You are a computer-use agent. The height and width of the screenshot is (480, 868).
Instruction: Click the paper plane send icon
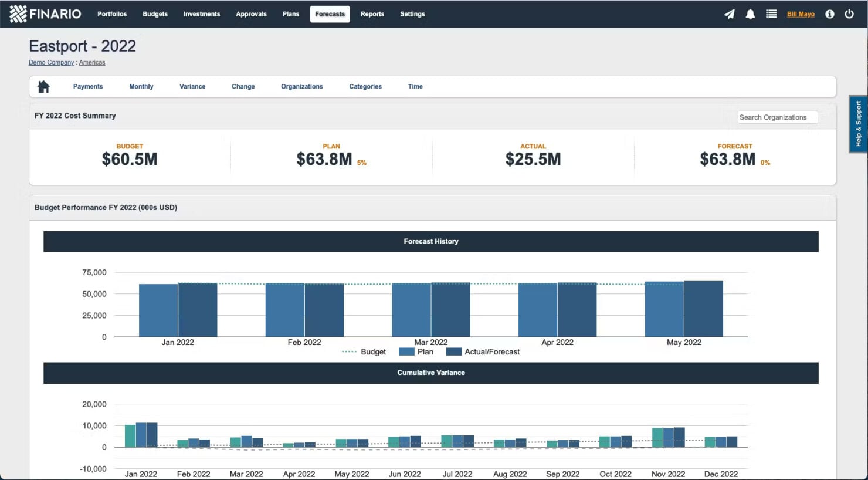click(x=729, y=13)
